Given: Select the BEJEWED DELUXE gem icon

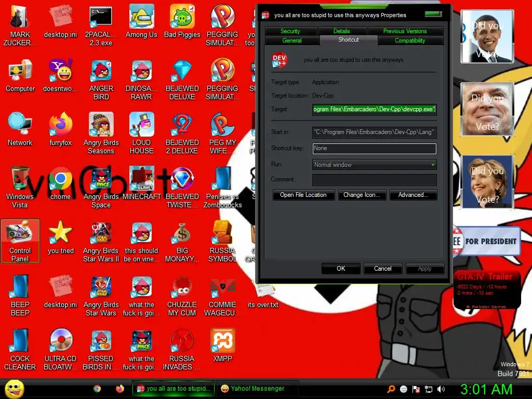Looking at the screenshot, I should pyautogui.click(x=182, y=79).
